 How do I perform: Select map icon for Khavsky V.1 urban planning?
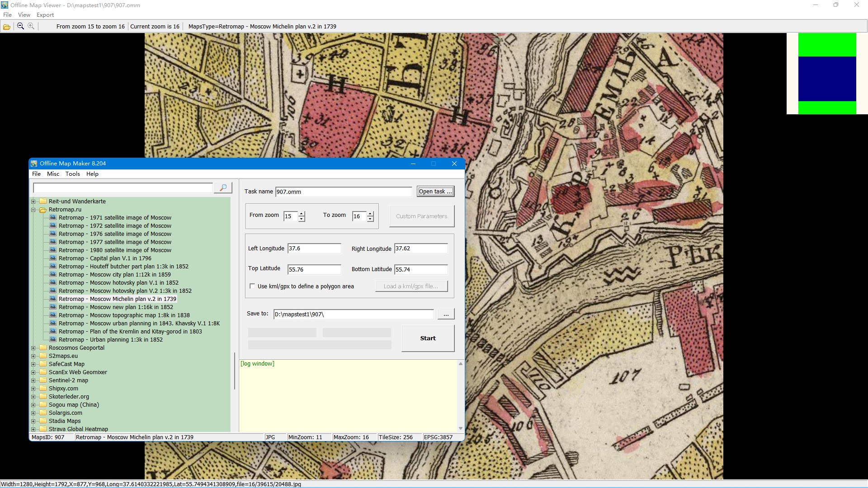(x=53, y=323)
